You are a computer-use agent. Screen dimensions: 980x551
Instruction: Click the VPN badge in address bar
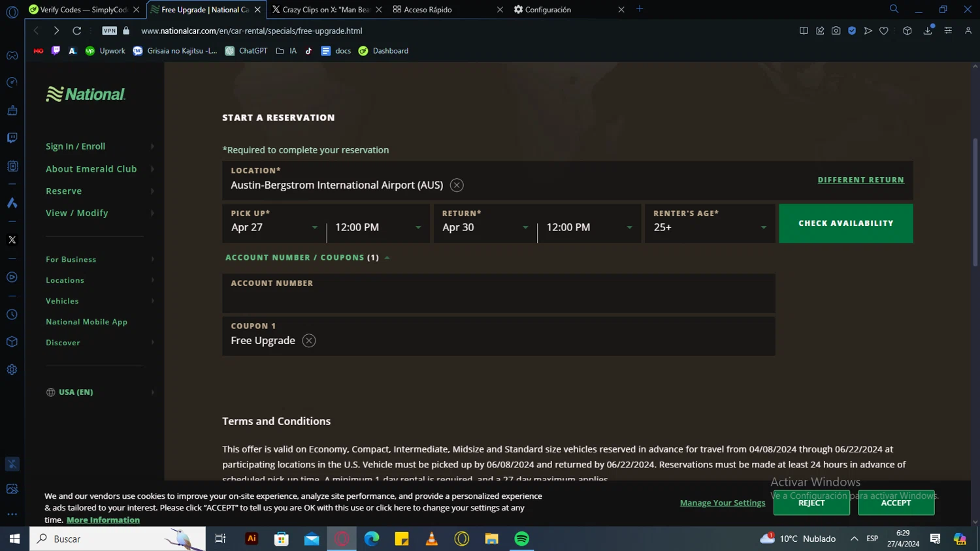110,31
